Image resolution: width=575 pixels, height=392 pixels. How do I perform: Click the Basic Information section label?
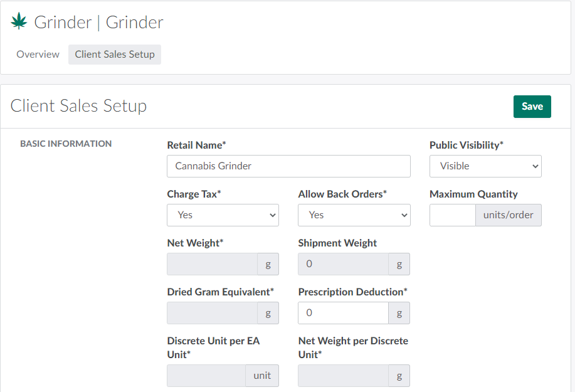[66, 144]
